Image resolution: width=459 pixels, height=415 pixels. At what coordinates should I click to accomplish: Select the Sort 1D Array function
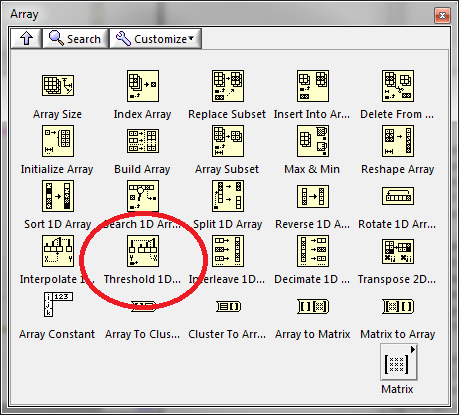click(58, 196)
